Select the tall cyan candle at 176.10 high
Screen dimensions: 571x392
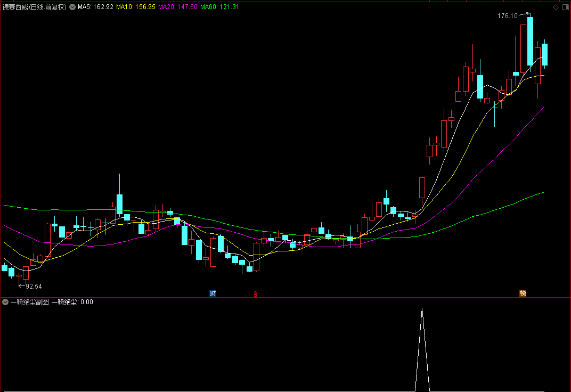pos(530,41)
